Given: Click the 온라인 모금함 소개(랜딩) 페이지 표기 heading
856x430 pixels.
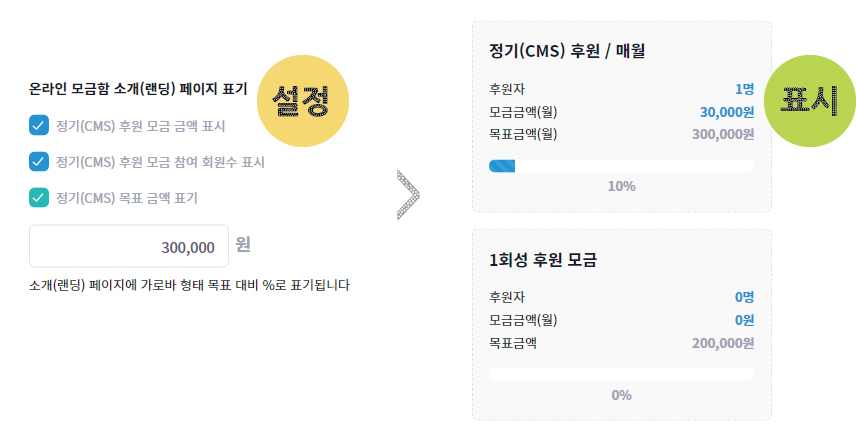Looking at the screenshot, I should (x=139, y=88).
